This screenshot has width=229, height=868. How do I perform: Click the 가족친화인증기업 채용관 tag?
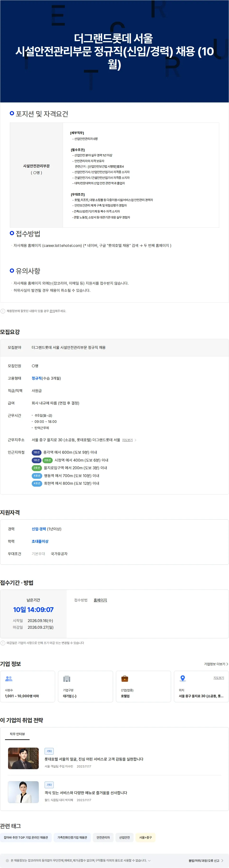(72, 837)
